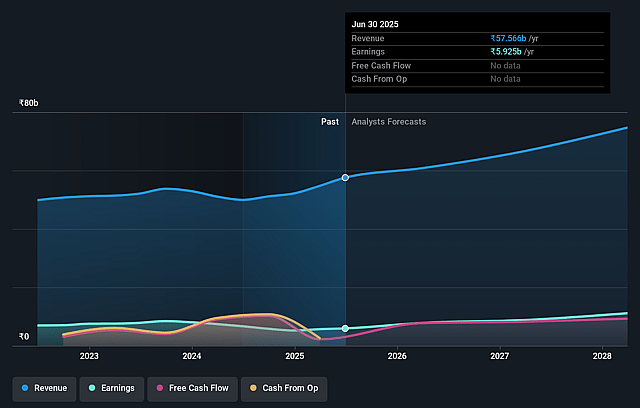640x408 pixels.
Task: Click the 2028 x-axis label
Action: 602,356
